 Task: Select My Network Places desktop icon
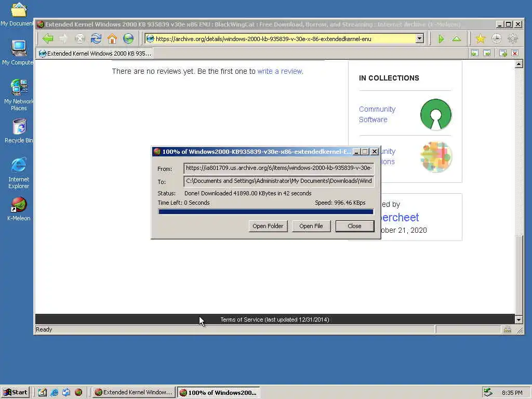point(19,95)
